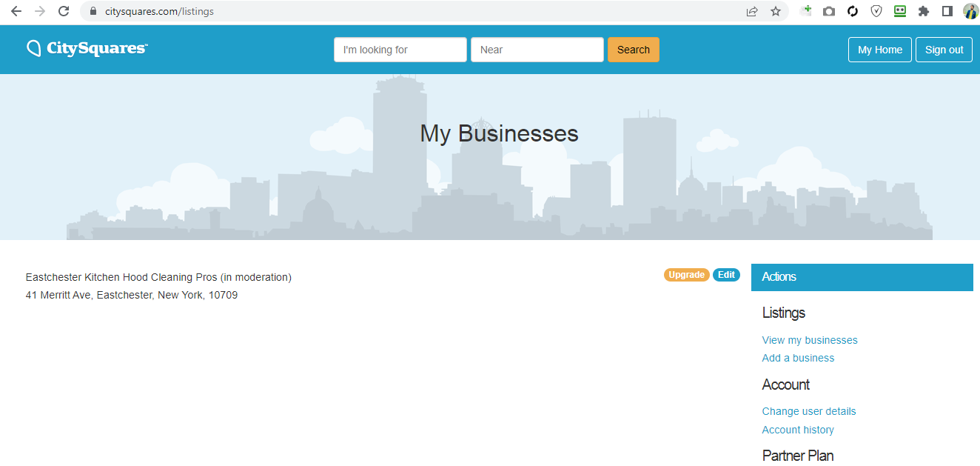The image size is (980, 466).
Task: Click the "Listings" section heading
Action: coord(784,313)
